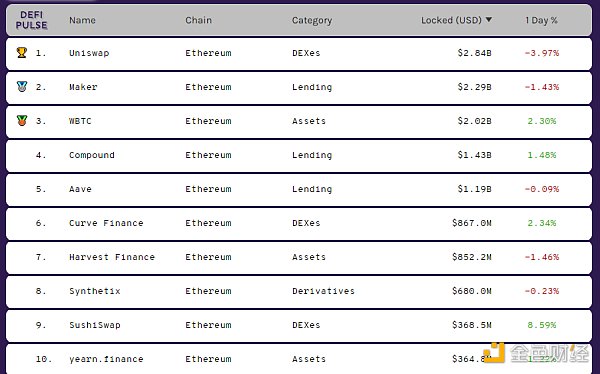
Task: Toggle the Locked (USD) sort arrow
Action: [489, 20]
